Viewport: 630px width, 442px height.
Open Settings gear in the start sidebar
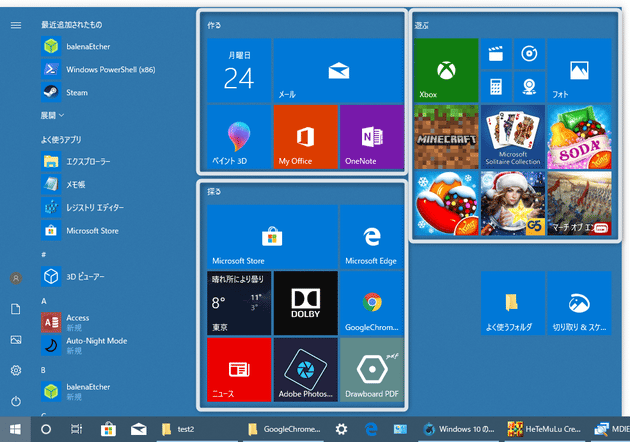click(16, 370)
